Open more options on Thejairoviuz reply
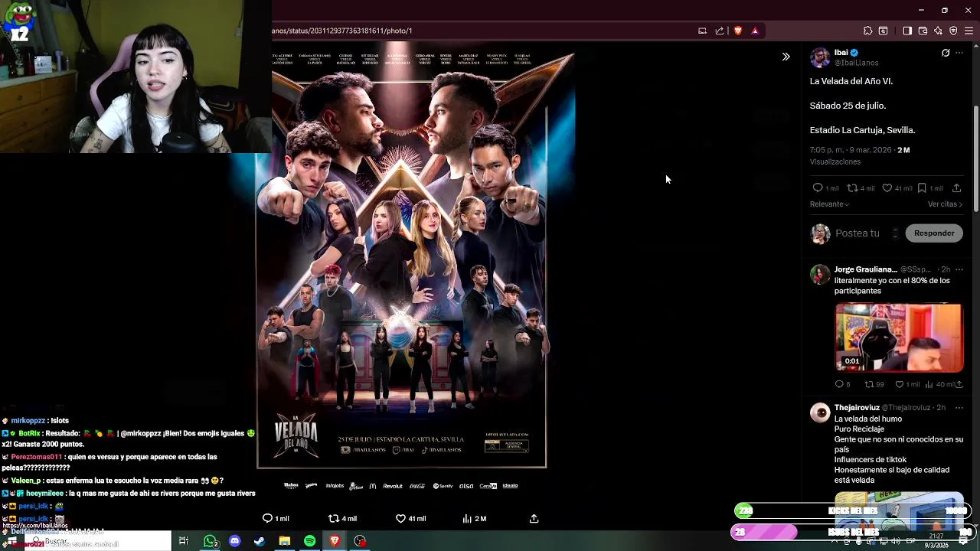This screenshot has height=551, width=980. point(959,408)
